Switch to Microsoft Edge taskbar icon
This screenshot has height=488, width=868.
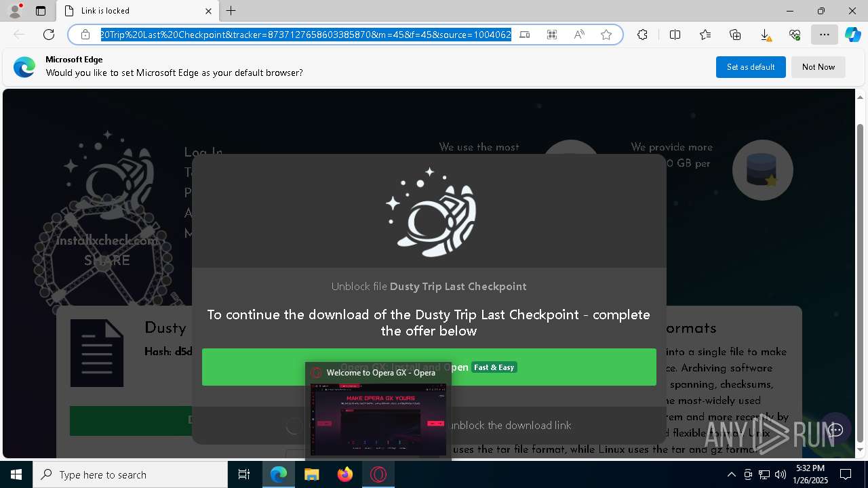279,474
